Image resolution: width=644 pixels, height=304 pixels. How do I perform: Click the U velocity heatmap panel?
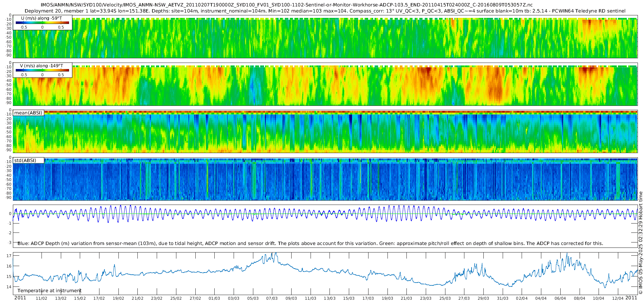coord(325,36)
